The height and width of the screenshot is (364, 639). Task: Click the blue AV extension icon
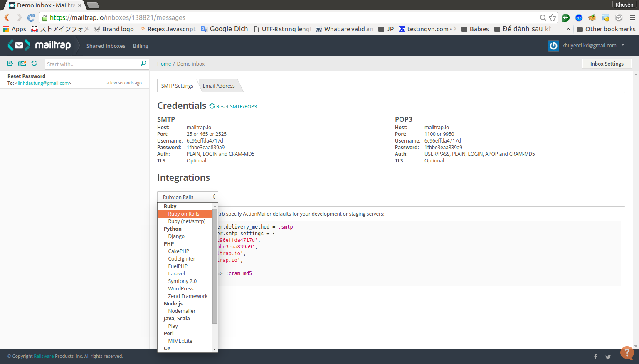pos(579,17)
